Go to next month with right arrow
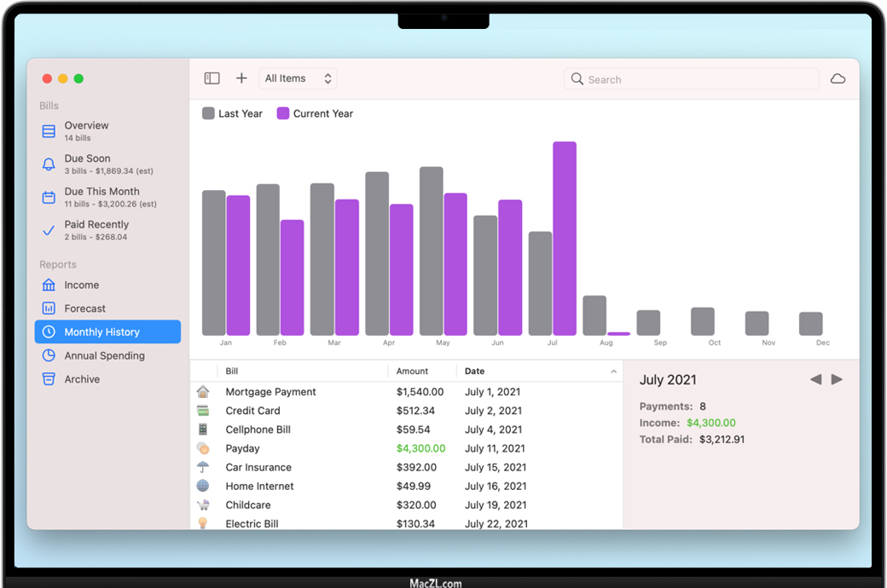 (x=837, y=379)
